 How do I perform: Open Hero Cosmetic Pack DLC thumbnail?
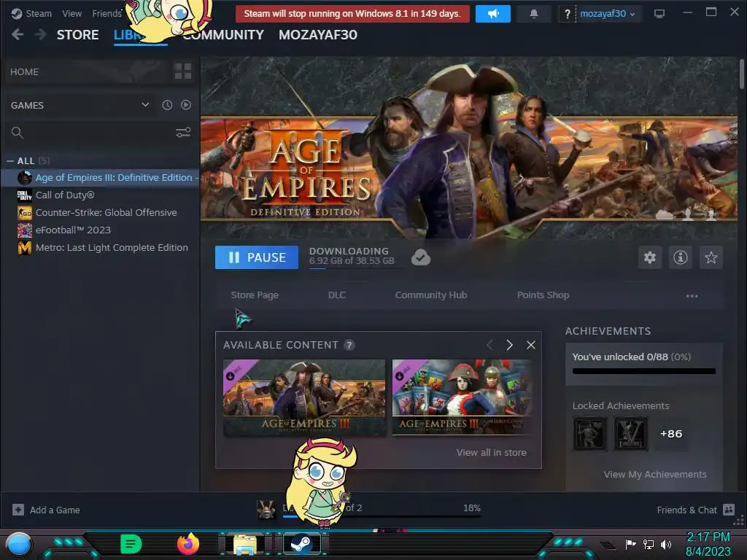point(462,397)
